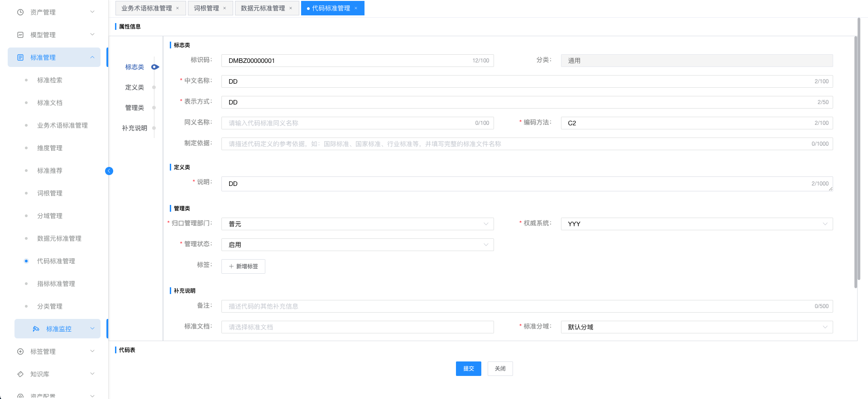Jump to the 标志类 anchor section
The height and width of the screenshot is (399, 868).
click(x=134, y=67)
